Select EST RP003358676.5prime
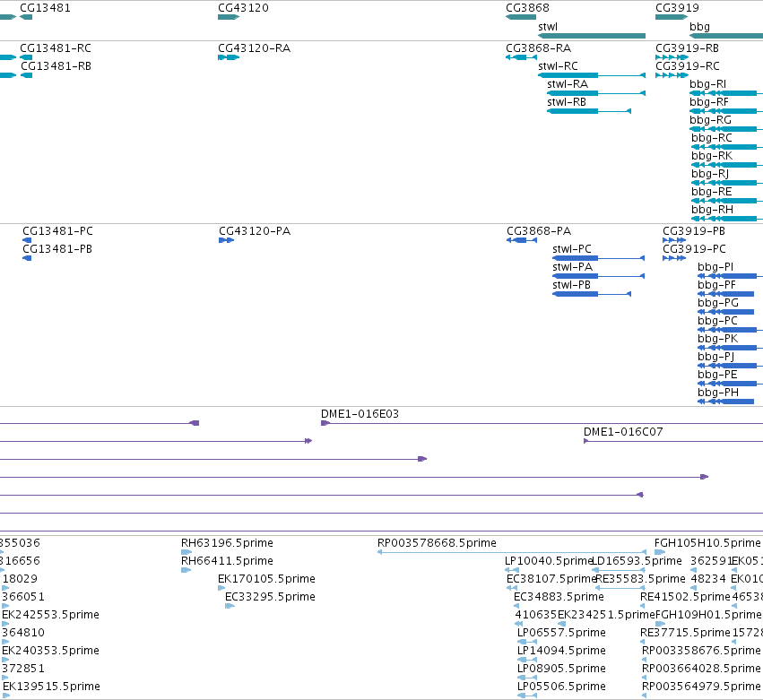This screenshot has width=763, height=700. click(x=701, y=651)
